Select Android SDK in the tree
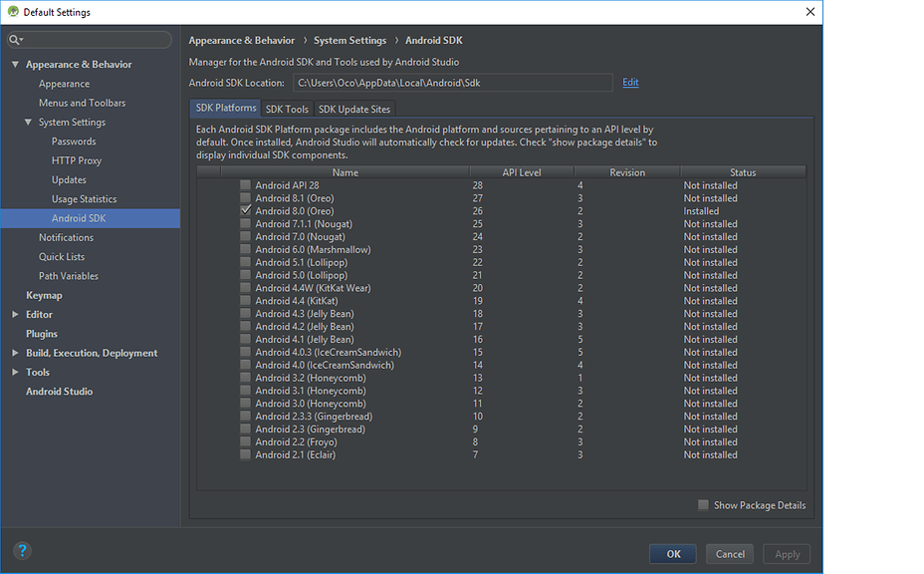The width and height of the screenshot is (924, 574). (91, 218)
